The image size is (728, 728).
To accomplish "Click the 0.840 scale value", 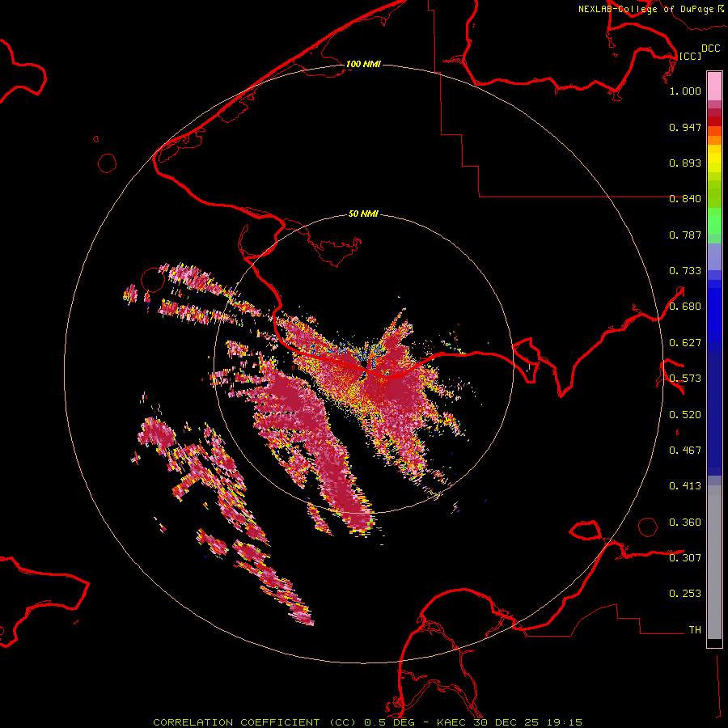I will [x=685, y=199].
